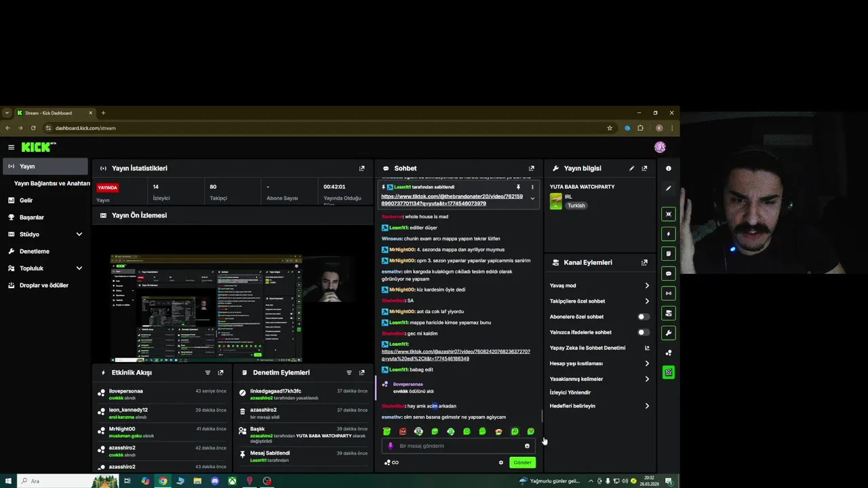This screenshot has width=868, height=488.
Task: Go to Gelir page
Action: (45, 201)
